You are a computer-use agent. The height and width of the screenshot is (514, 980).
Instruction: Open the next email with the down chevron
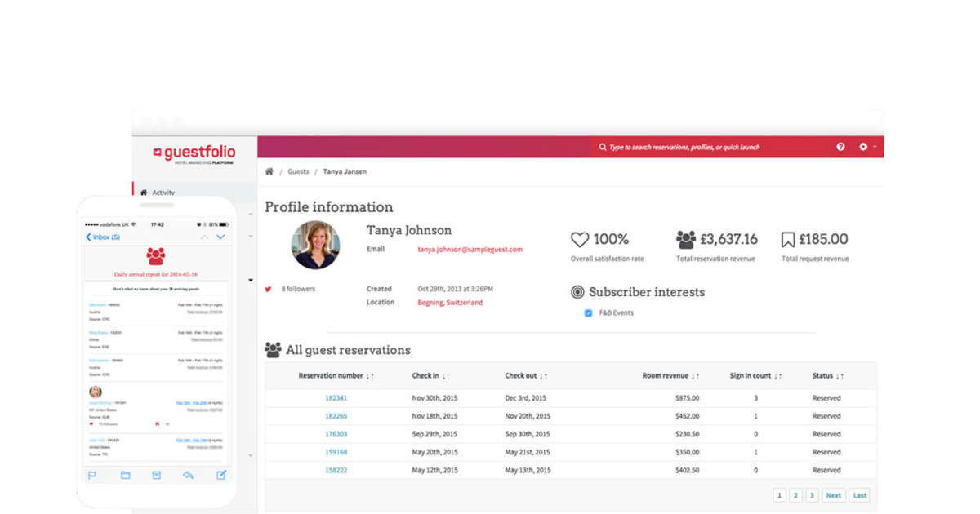(x=220, y=237)
